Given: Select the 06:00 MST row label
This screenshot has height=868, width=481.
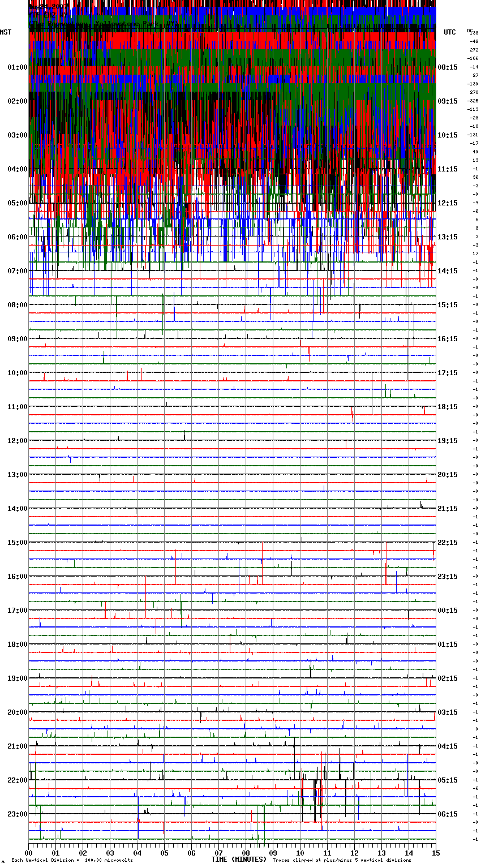Looking at the screenshot, I should [x=18, y=237].
